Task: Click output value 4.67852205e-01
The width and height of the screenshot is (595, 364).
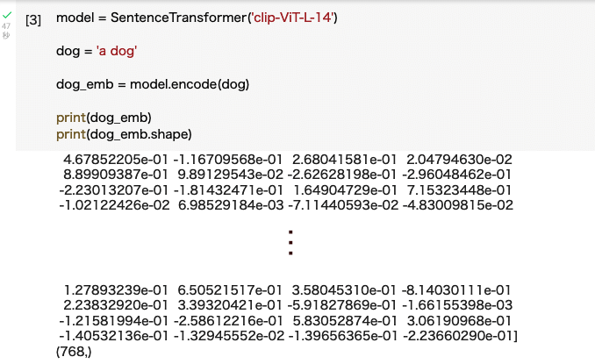Action: click(x=116, y=160)
